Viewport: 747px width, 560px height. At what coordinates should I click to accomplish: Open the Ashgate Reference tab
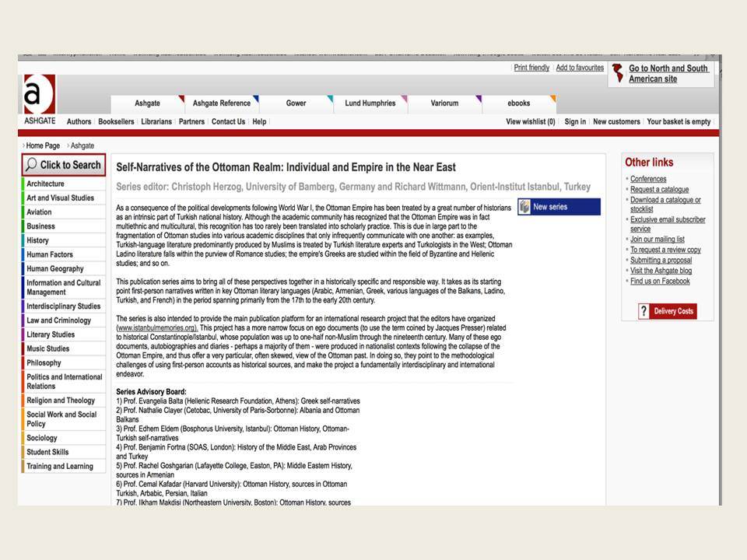coord(222,103)
